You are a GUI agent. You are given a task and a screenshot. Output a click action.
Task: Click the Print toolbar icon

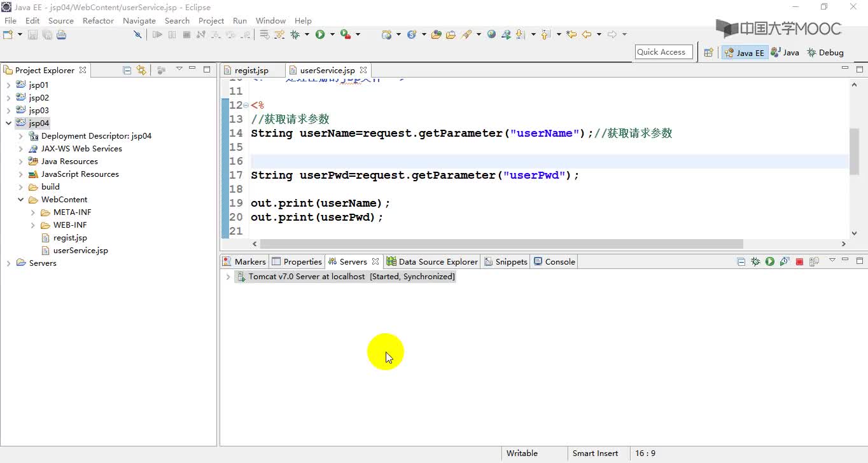(x=61, y=34)
